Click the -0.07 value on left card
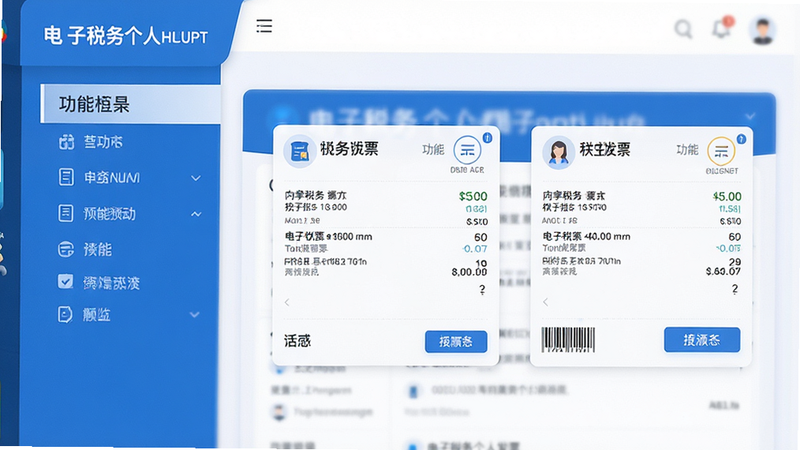Image resolution: width=800 pixels, height=450 pixels. tap(474, 249)
